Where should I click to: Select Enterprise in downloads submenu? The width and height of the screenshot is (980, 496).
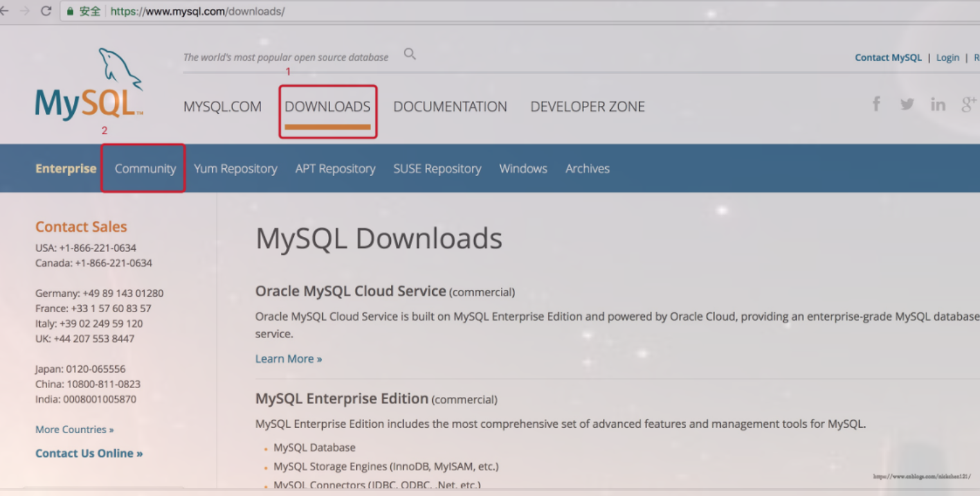66,168
